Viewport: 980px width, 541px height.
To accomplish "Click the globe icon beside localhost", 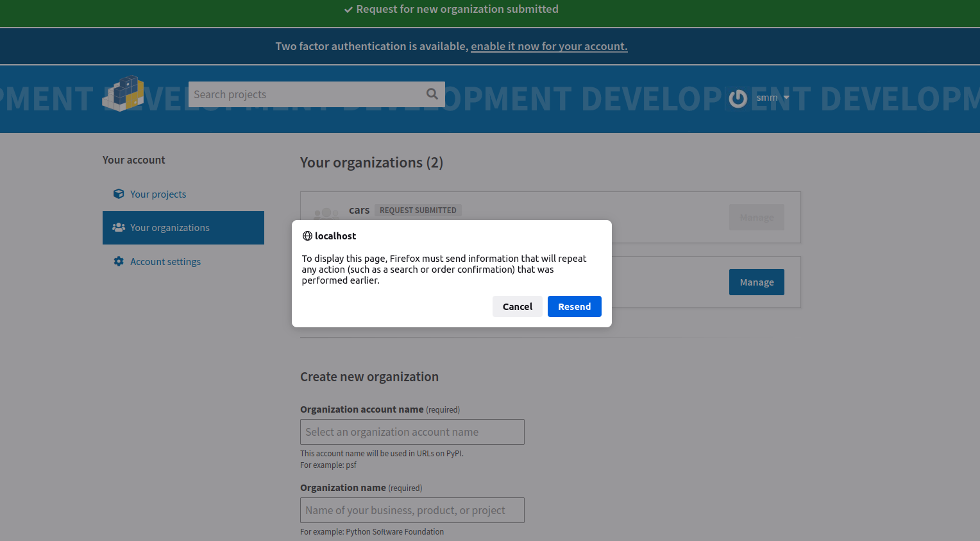I will pyautogui.click(x=307, y=236).
